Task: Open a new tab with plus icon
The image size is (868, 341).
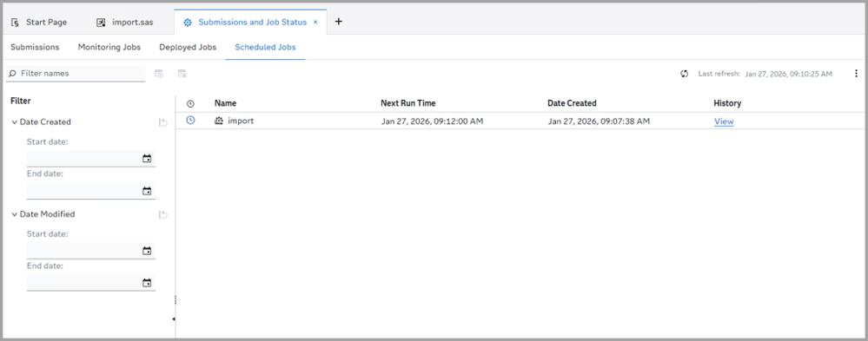Action: pyautogui.click(x=339, y=22)
